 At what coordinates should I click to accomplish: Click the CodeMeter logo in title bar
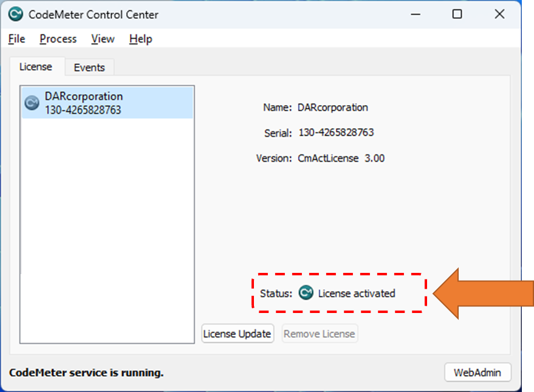coord(16,14)
